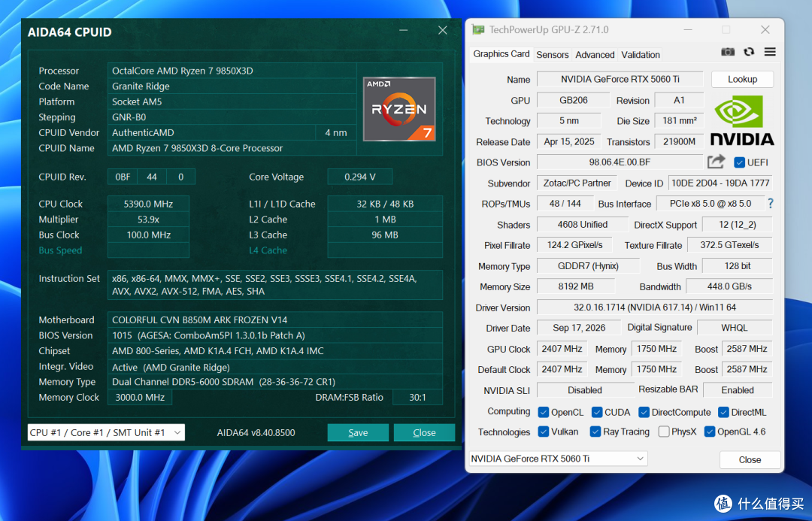The height and width of the screenshot is (521, 812).
Task: Click the 53.9x Multiplier value
Action: [148, 220]
